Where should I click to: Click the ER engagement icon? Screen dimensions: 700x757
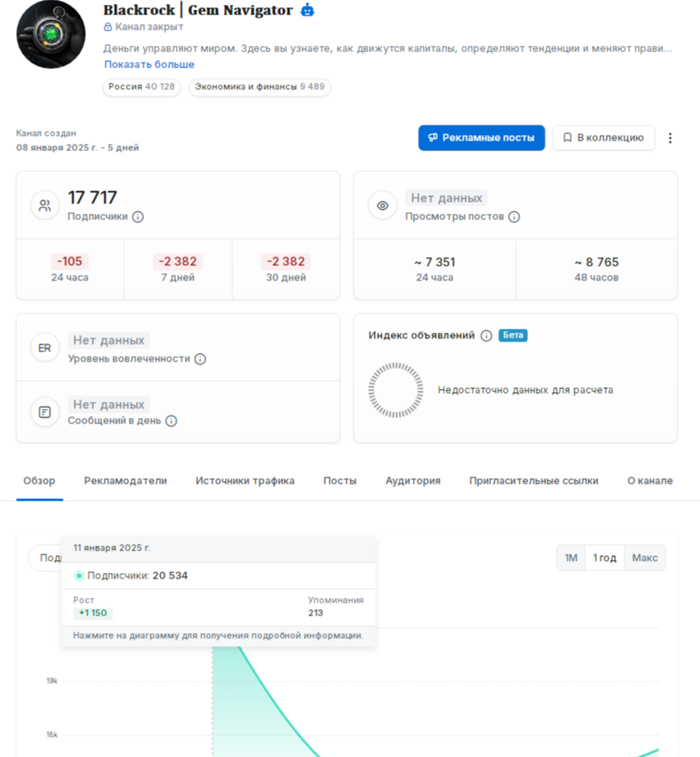point(45,348)
